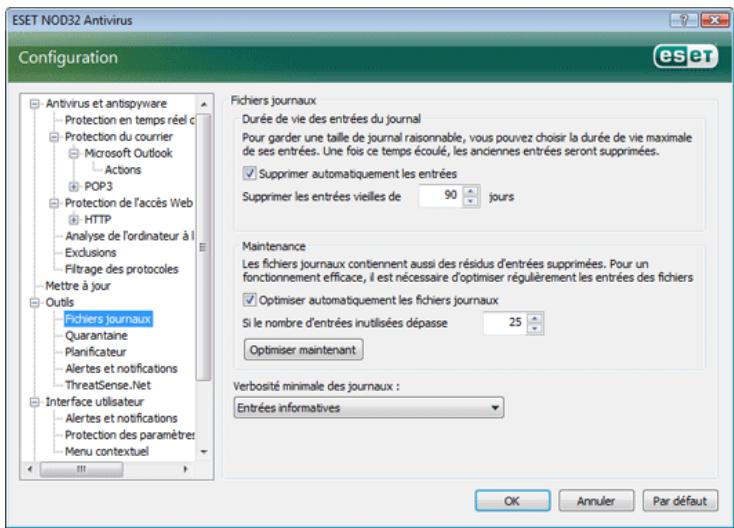Click the 90 days input field
Image resolution: width=734 pixels, height=528 pixels.
[x=440, y=196]
